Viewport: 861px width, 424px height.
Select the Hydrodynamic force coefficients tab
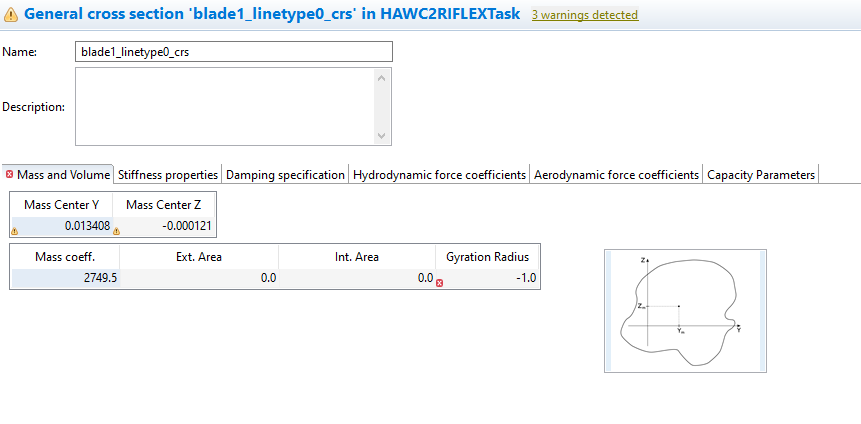click(439, 174)
